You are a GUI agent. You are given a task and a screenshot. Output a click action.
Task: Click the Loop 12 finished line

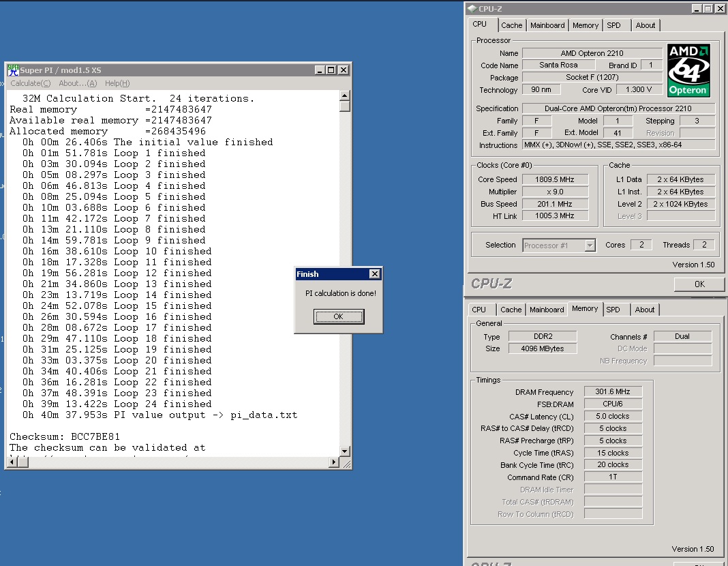117,273
